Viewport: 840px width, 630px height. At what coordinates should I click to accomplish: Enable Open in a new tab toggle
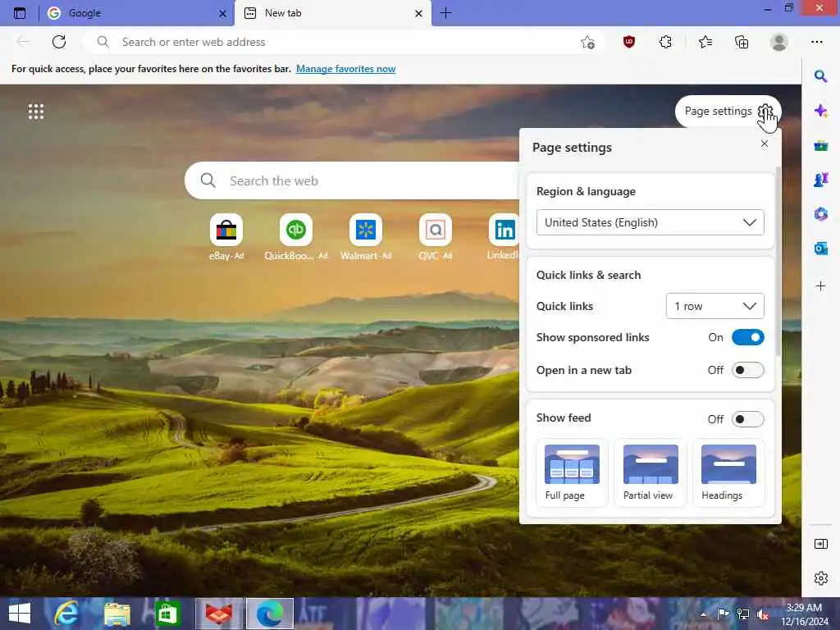(x=747, y=370)
